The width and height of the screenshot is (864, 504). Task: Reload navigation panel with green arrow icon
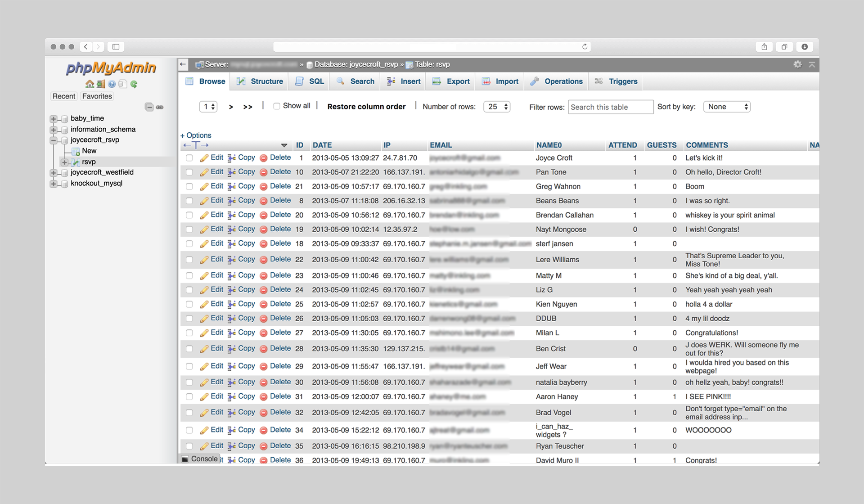(134, 84)
